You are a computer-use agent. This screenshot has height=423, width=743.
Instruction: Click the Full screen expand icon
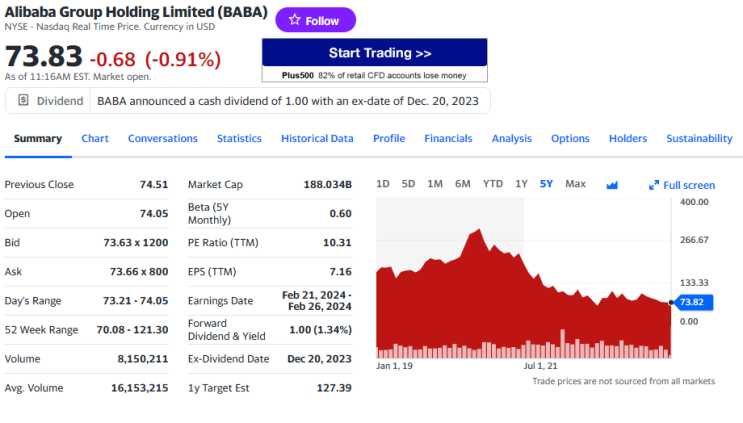pos(654,185)
